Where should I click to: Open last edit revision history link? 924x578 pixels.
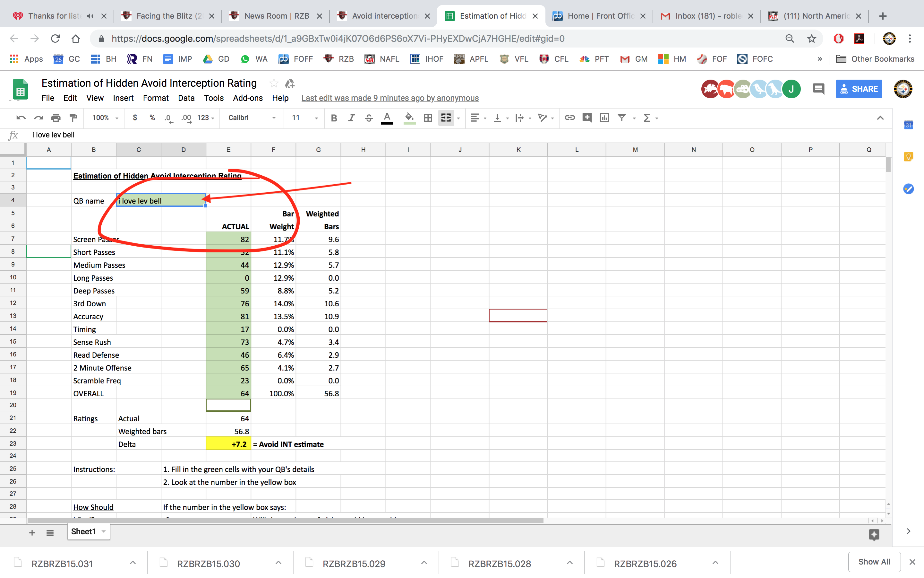click(x=390, y=98)
